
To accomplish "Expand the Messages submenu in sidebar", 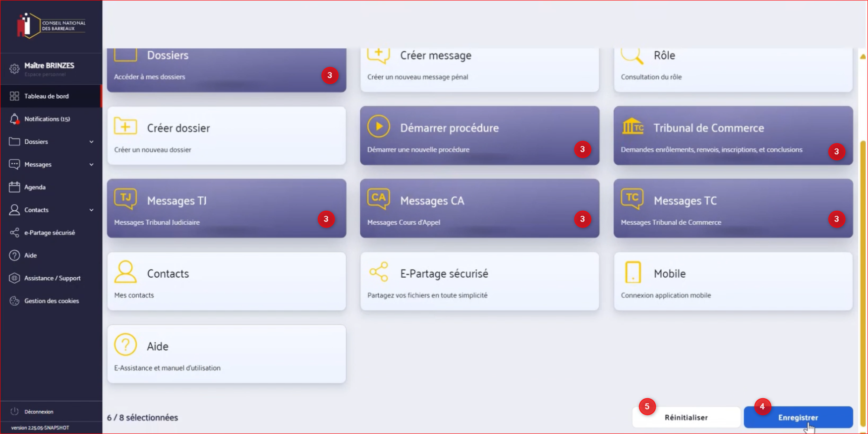I will [91, 165].
